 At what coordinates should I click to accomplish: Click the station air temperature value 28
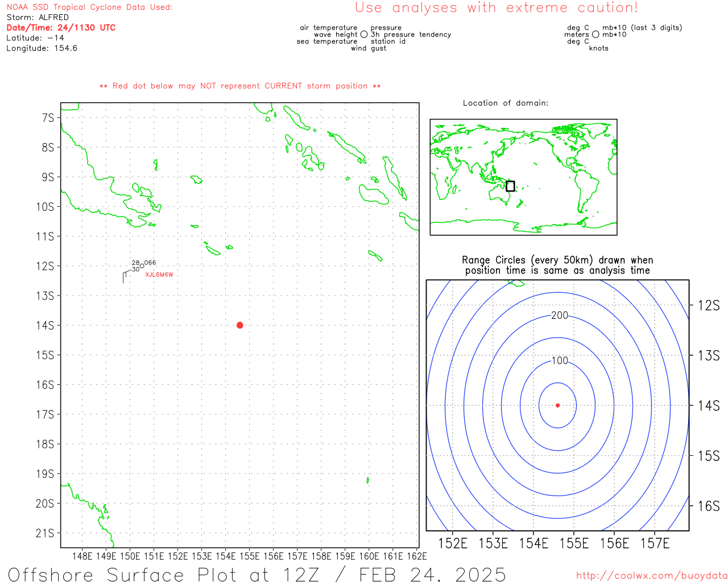[136, 263]
